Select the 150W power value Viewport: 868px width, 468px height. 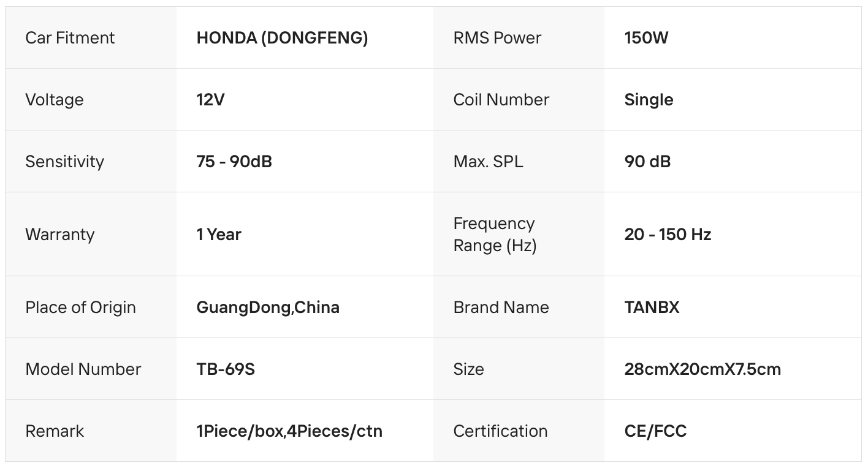pos(646,38)
